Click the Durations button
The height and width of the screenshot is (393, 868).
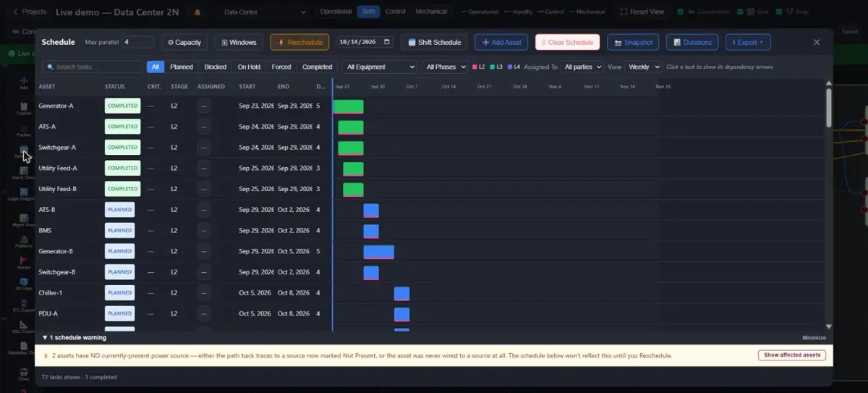[x=692, y=42]
